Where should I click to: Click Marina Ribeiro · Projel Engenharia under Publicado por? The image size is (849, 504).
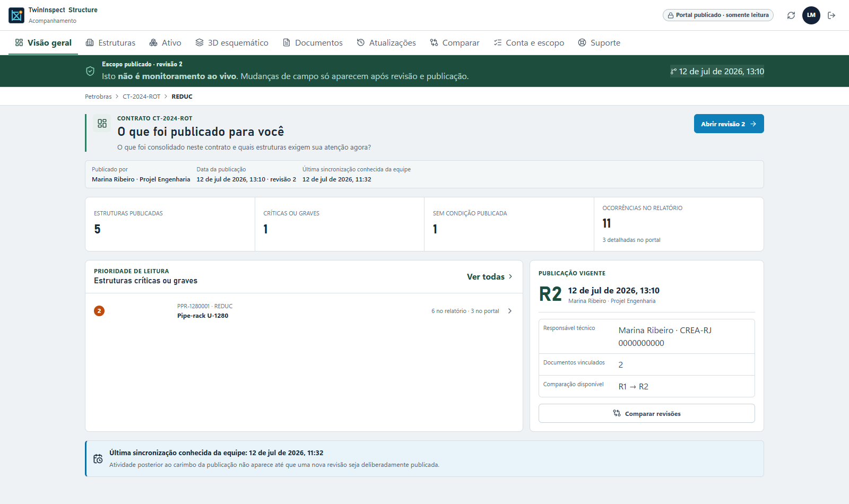141,179
